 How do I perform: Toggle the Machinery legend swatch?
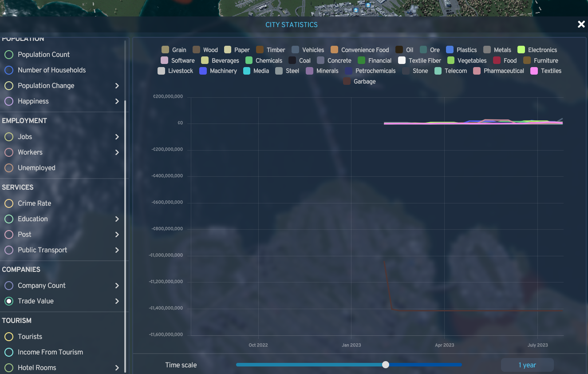[203, 71]
